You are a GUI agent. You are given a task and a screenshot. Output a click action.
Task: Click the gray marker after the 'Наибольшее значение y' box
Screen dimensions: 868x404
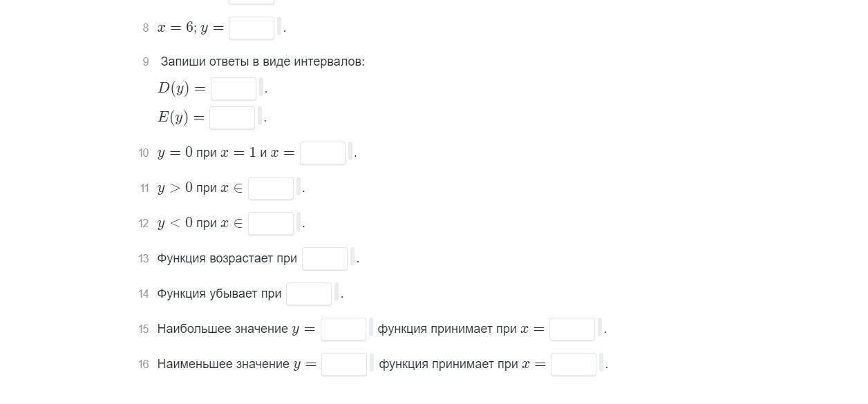tap(371, 327)
